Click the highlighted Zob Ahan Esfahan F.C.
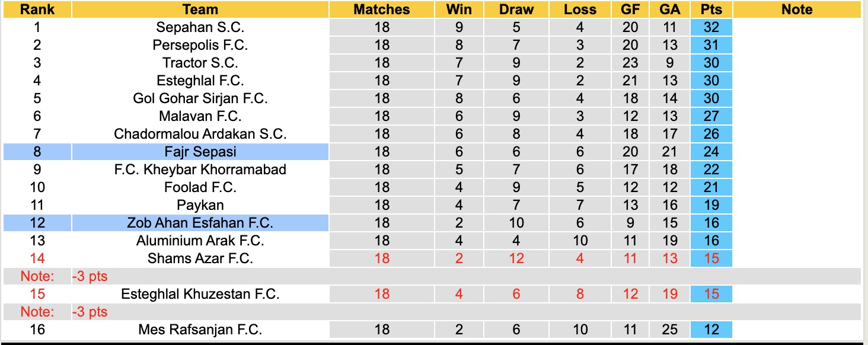Screen dimensions: 868x345 (x=200, y=223)
